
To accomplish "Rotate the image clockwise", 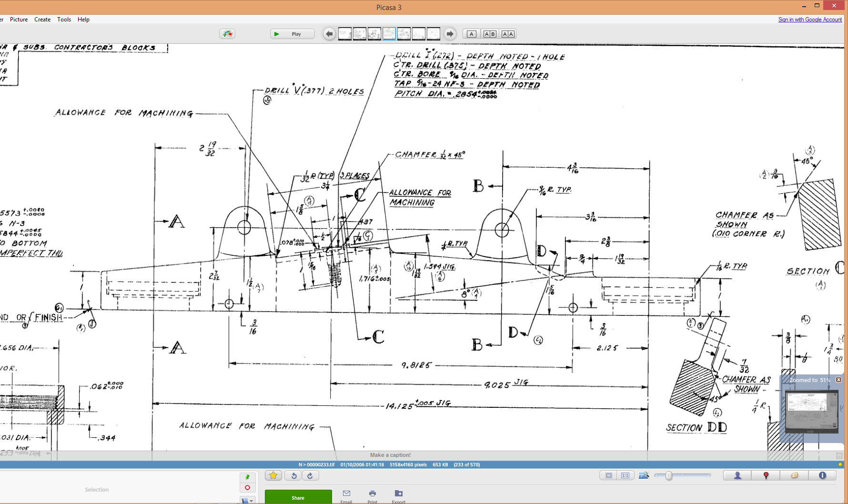I will (x=310, y=475).
